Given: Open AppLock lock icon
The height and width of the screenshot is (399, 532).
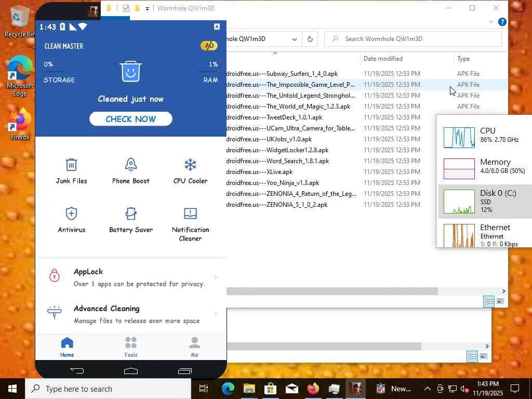Looking at the screenshot, I should pos(54,275).
